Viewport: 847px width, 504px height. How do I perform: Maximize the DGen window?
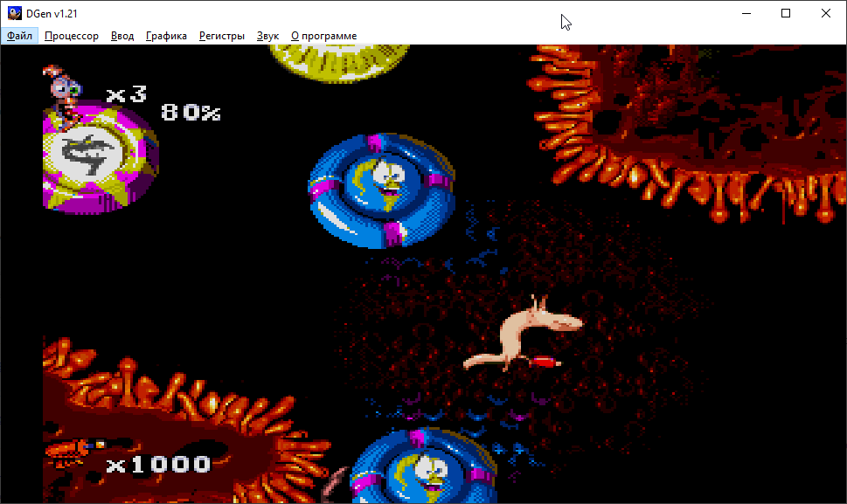click(786, 13)
